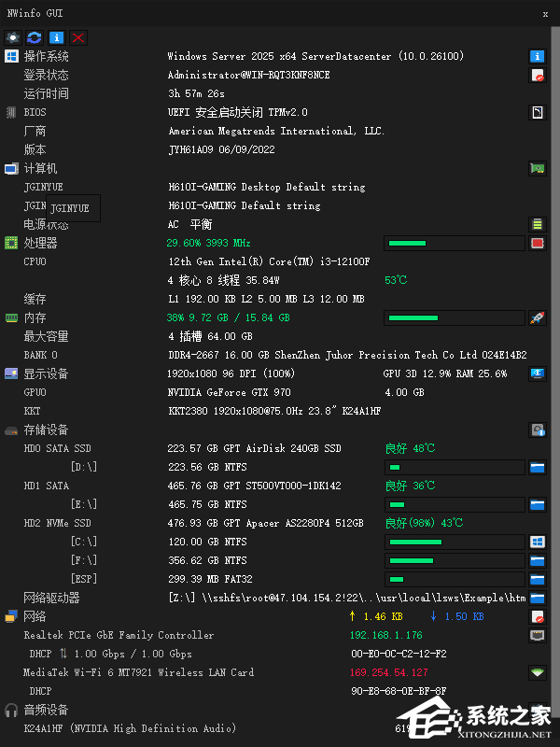This screenshot has height=747, width=560.
Task: Click MediaTek Wi-Fi 6 MT7921 adapter text
Action: click(x=138, y=672)
